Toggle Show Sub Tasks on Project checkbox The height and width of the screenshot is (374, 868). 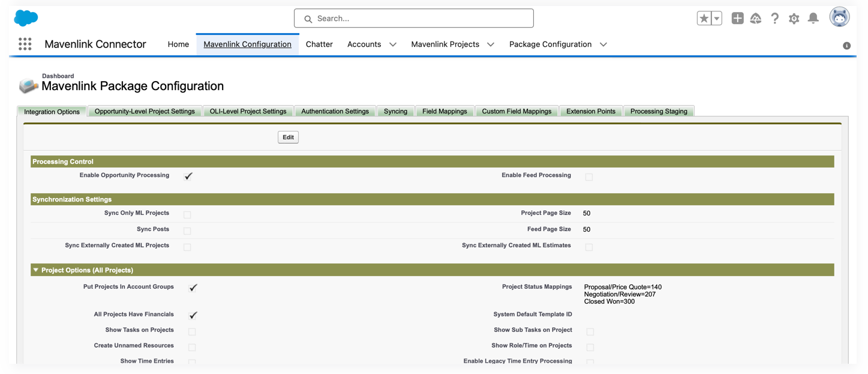coord(590,331)
